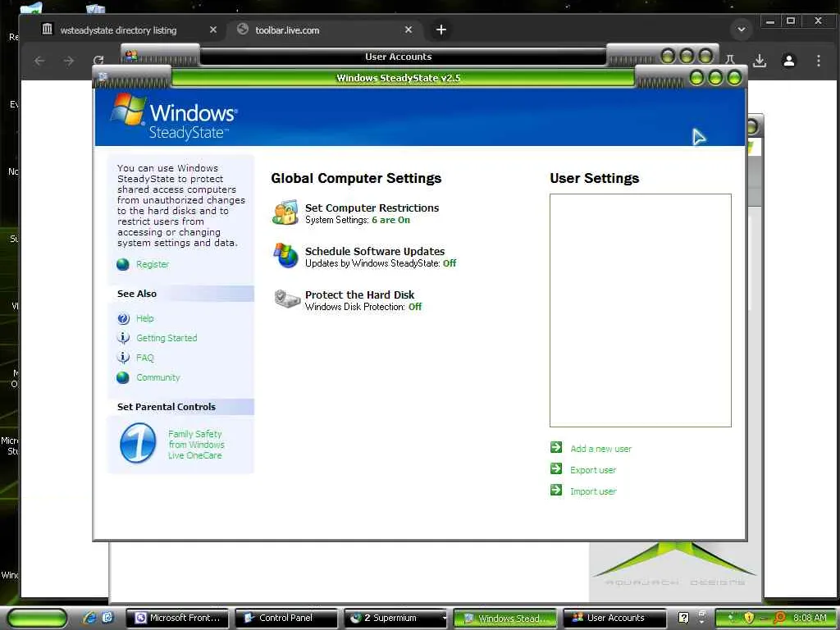Click Import user link
The width and height of the screenshot is (840, 630).
point(593,492)
